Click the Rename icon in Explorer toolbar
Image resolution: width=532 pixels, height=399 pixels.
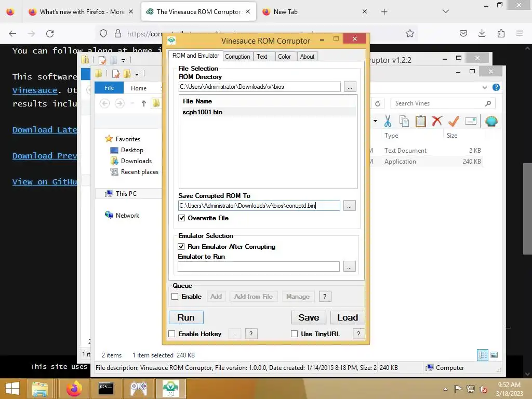471,121
